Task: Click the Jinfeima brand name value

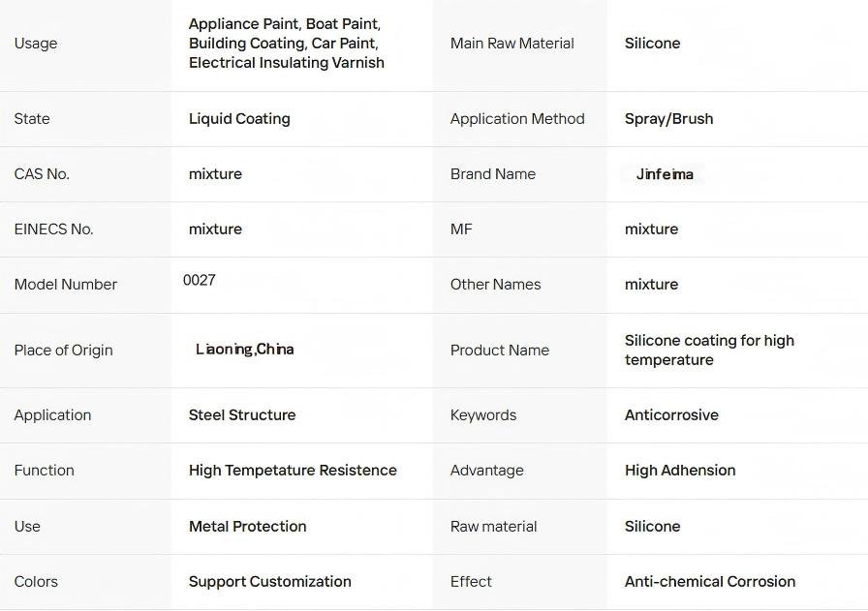Action: pos(665,174)
